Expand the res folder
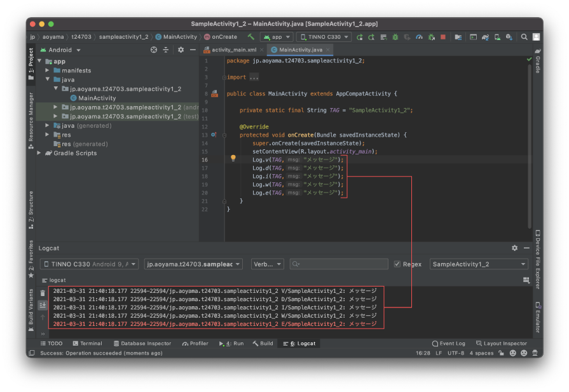Screen dimensions: 569x392 coord(48,135)
